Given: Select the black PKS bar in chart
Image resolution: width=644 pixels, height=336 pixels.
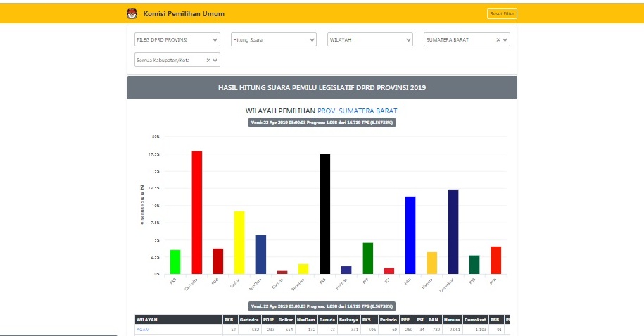Looking at the screenshot, I should pos(324,213).
